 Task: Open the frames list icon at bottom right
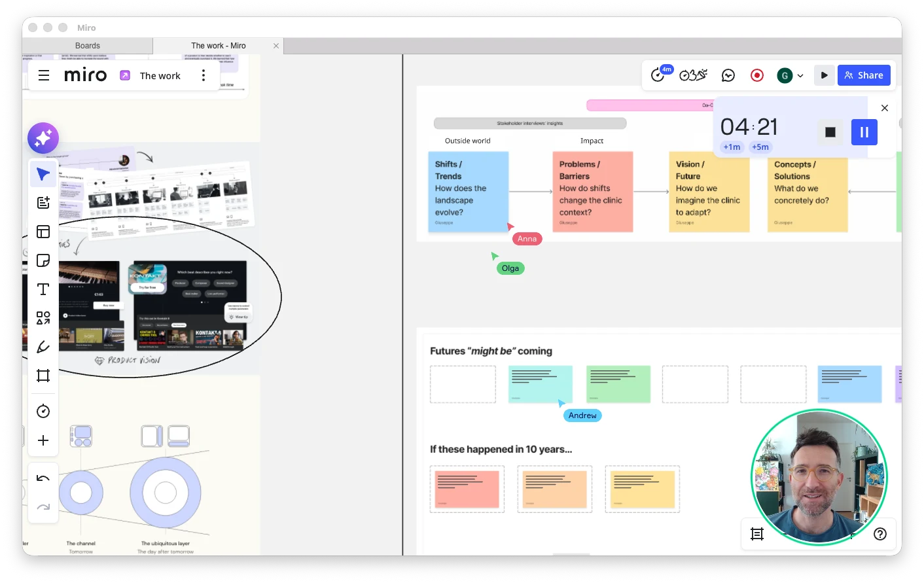(x=757, y=534)
